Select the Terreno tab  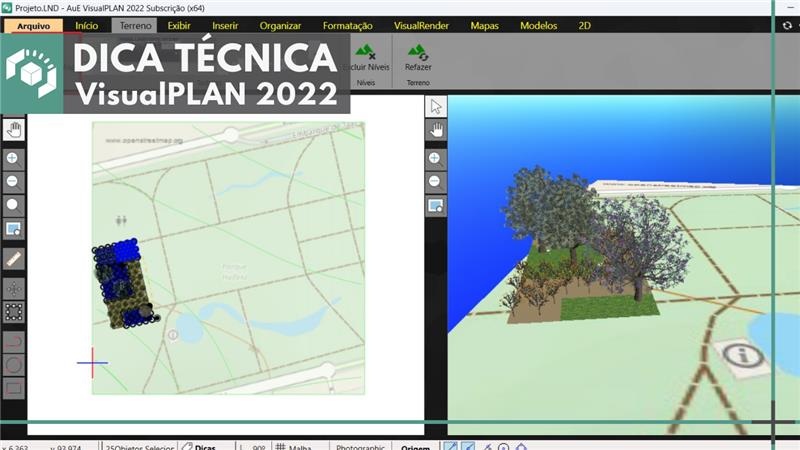[135, 26]
